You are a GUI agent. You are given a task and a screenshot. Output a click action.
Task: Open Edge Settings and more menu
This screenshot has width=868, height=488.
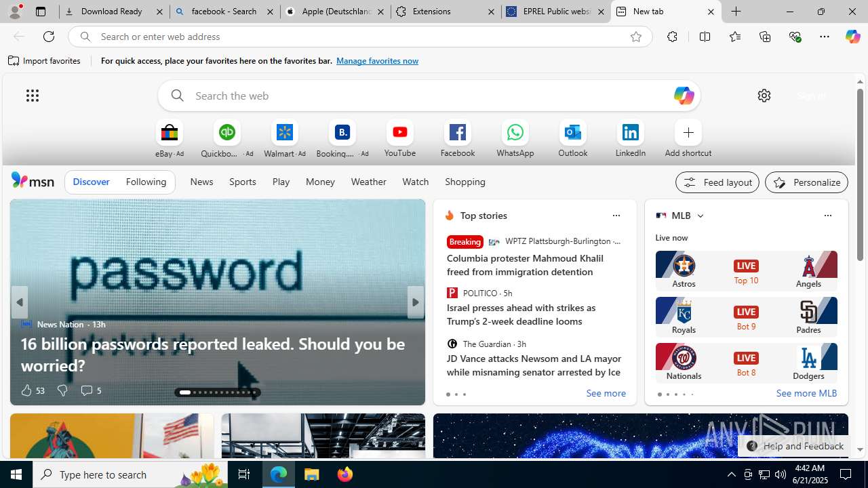click(825, 37)
